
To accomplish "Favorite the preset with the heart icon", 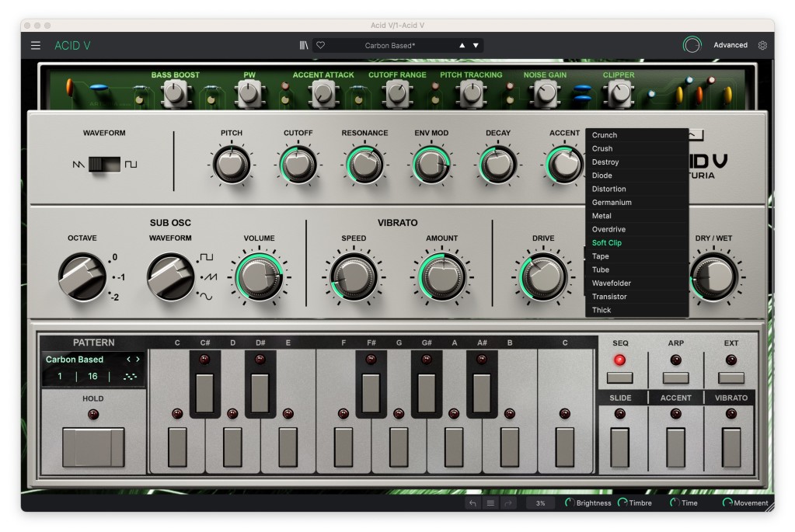I will (320, 46).
